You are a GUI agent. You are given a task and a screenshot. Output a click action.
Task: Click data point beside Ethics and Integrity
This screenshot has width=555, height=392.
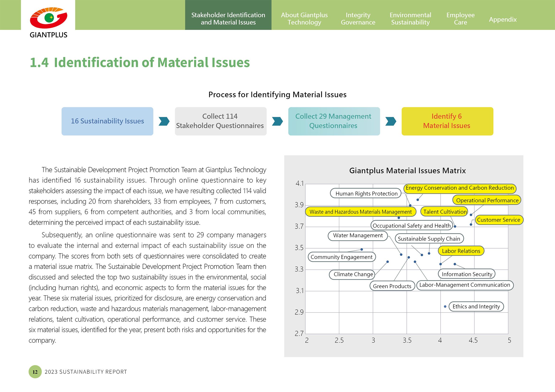(445, 306)
